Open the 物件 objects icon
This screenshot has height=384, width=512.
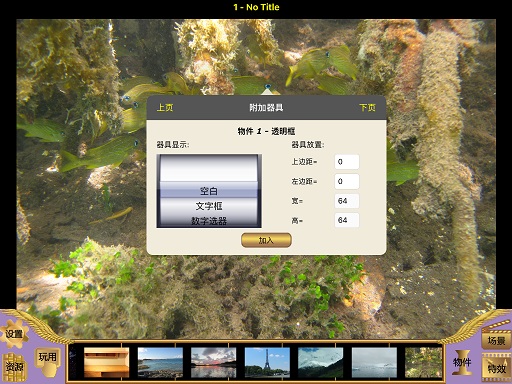(x=462, y=363)
